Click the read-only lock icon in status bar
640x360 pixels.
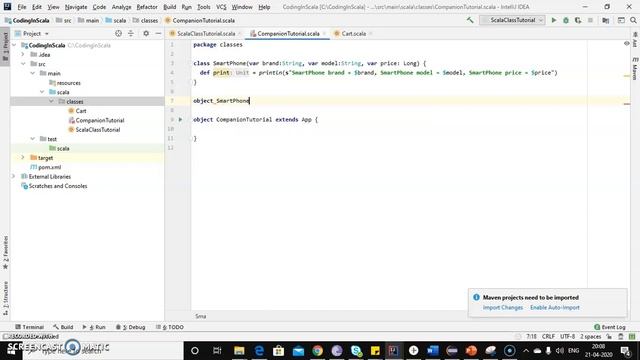[609, 337]
